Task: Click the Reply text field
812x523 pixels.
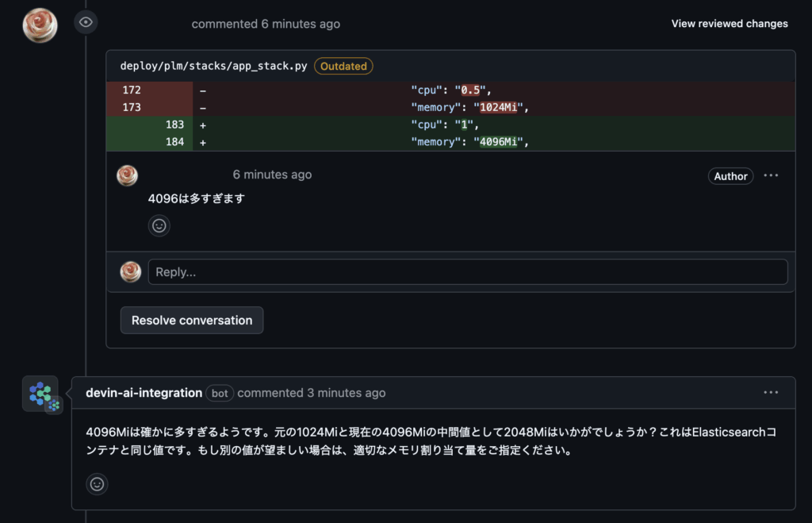Action: point(468,272)
